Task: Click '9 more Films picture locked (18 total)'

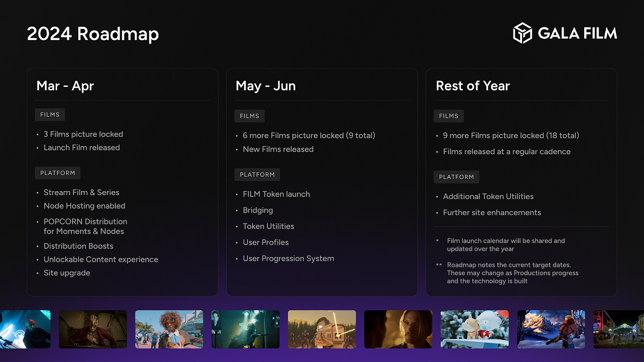Action: point(511,136)
